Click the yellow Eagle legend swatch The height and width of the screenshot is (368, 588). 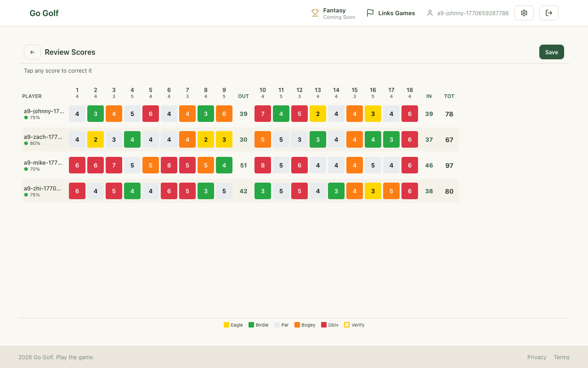tap(226, 325)
